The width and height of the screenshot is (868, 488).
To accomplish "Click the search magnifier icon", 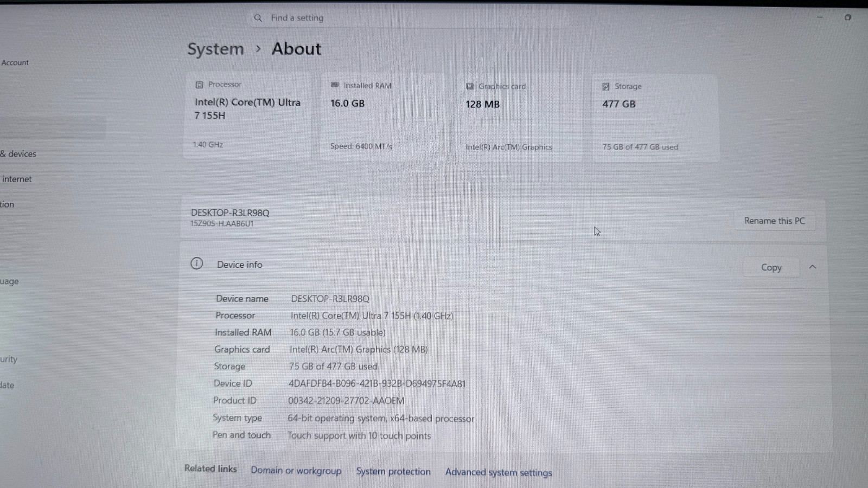I will pyautogui.click(x=258, y=18).
